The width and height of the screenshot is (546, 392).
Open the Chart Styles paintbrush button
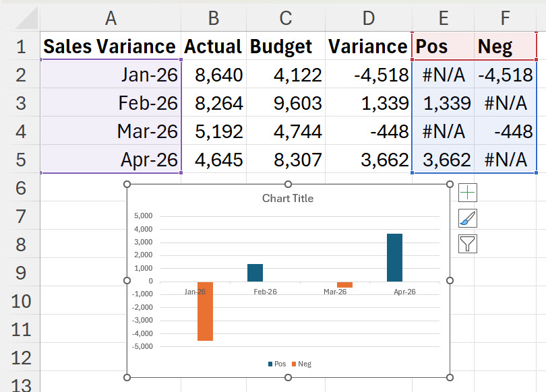[467, 218]
